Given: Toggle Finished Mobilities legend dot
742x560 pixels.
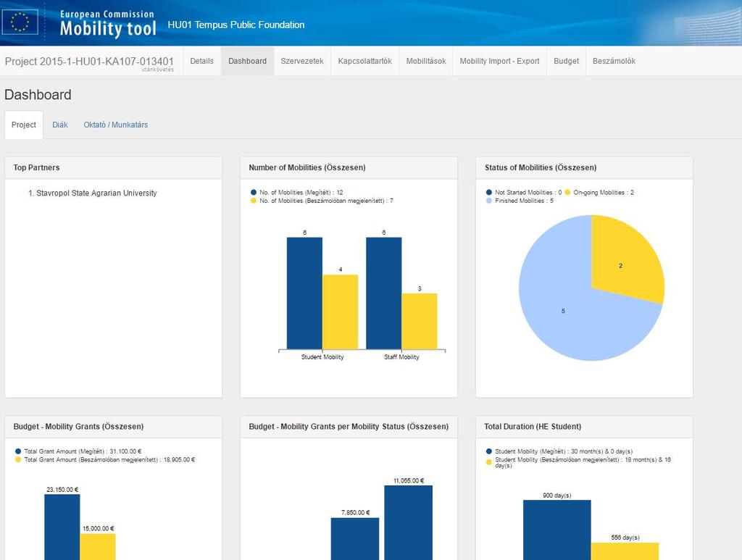Looking at the screenshot, I should [489, 201].
